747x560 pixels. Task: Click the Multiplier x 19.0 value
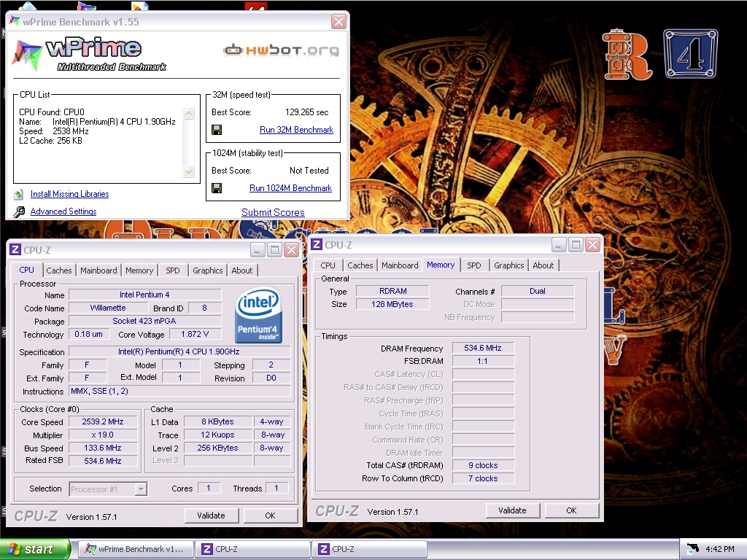pos(103,435)
